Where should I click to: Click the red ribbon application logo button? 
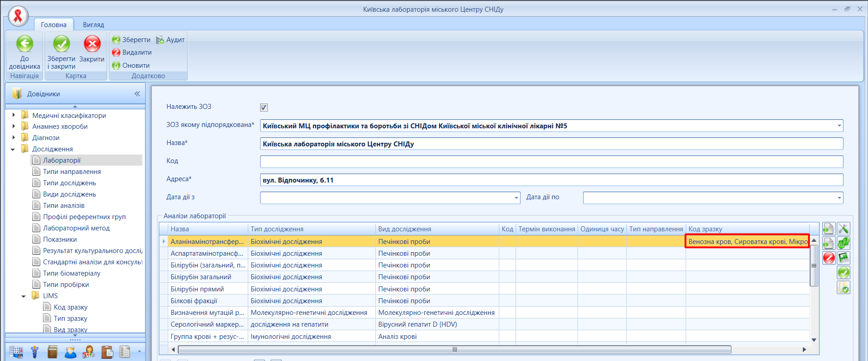[x=18, y=16]
